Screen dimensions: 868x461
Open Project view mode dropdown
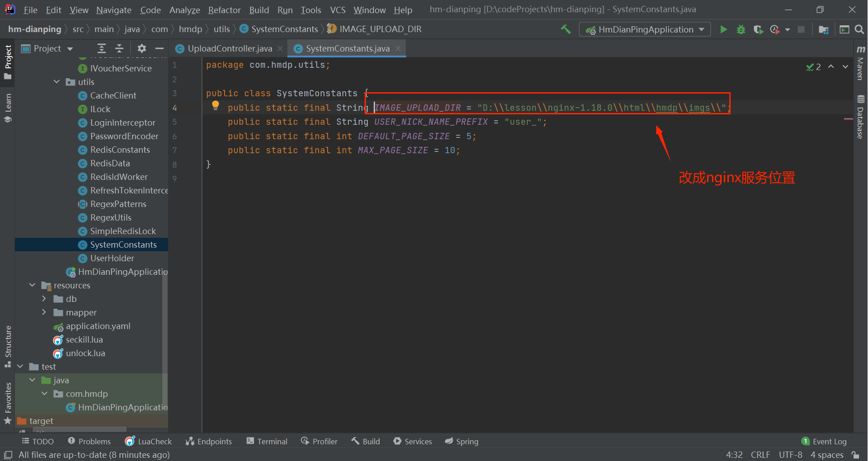point(70,48)
